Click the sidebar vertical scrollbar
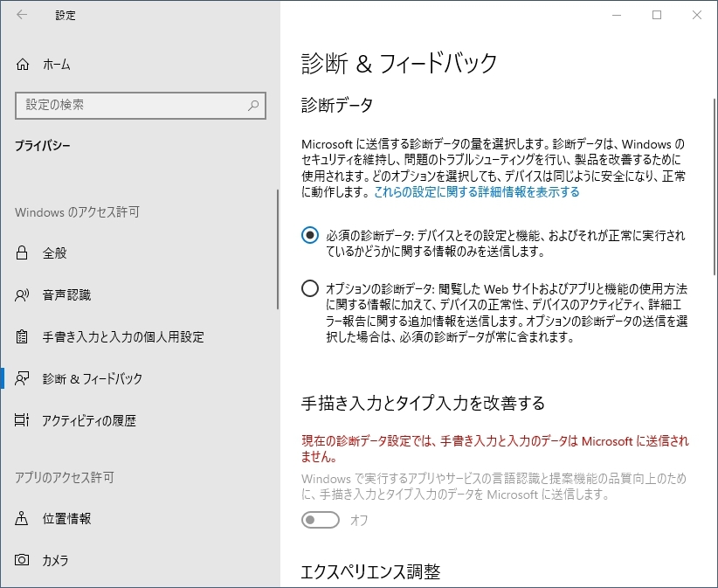This screenshot has height=588, width=718. click(x=278, y=250)
